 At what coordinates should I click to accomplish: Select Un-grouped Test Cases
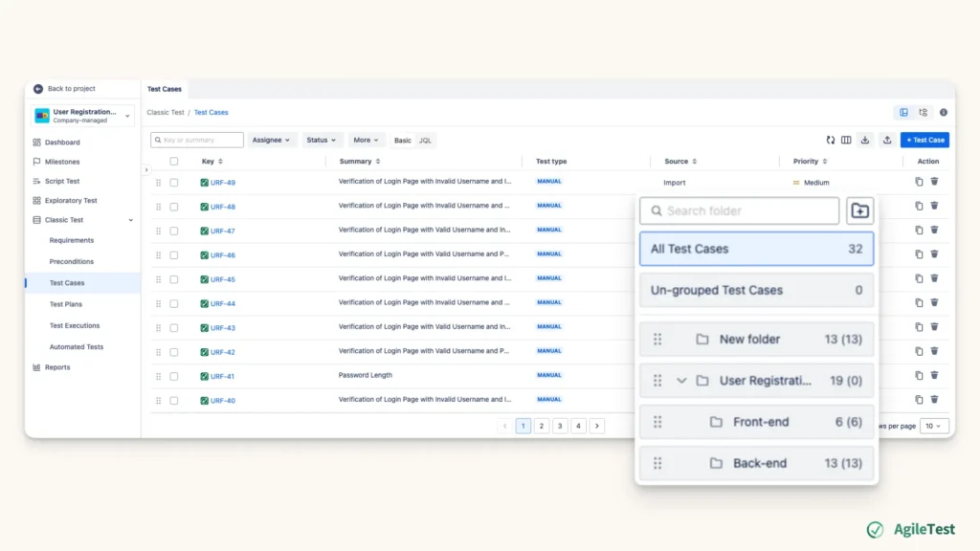[x=757, y=290]
